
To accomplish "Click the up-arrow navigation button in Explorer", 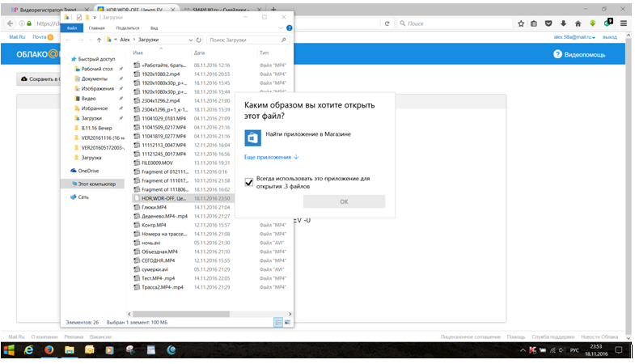I will [x=99, y=39].
